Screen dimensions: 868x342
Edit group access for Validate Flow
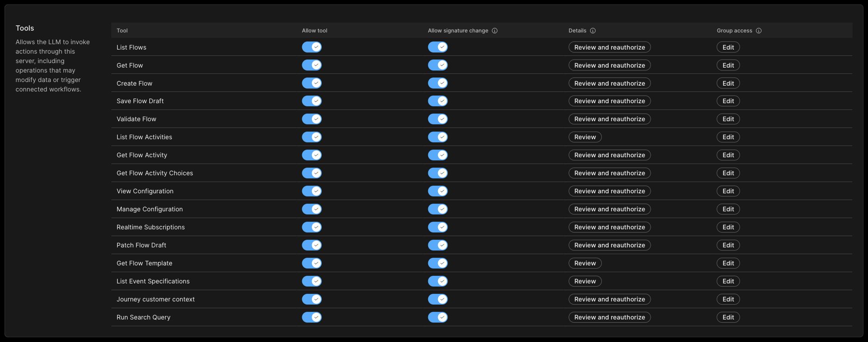click(728, 119)
